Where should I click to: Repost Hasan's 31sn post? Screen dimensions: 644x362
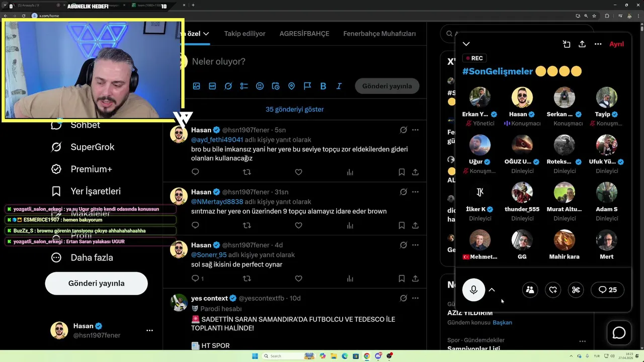(247, 225)
